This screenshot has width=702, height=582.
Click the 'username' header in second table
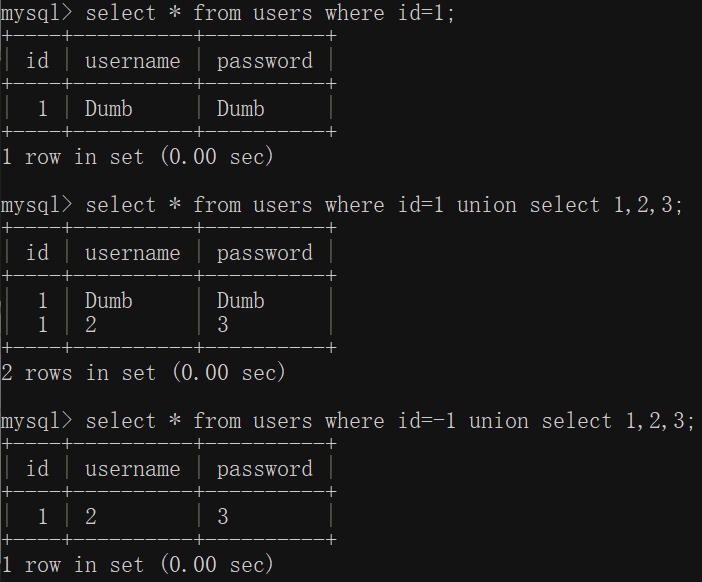click(x=133, y=253)
